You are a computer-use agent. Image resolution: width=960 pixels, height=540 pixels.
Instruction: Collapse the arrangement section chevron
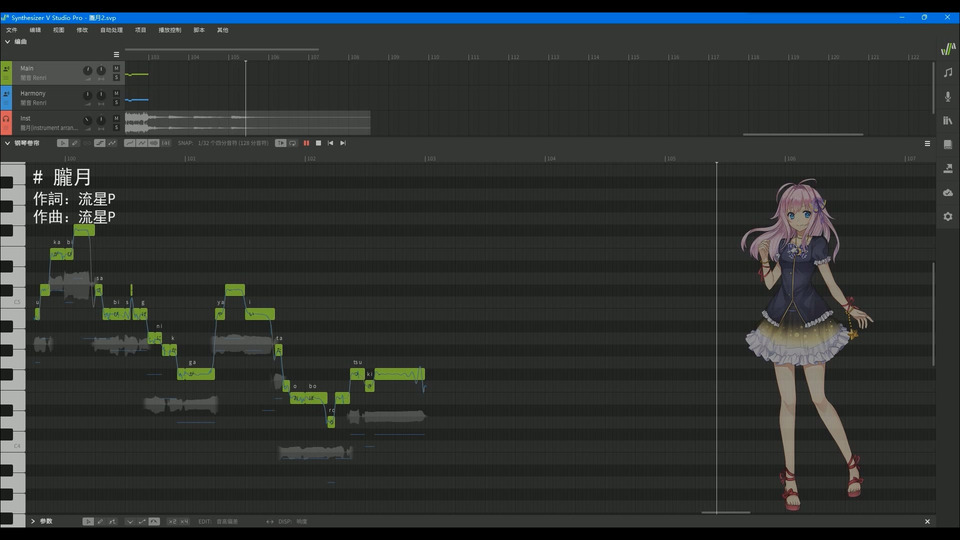click(x=7, y=42)
